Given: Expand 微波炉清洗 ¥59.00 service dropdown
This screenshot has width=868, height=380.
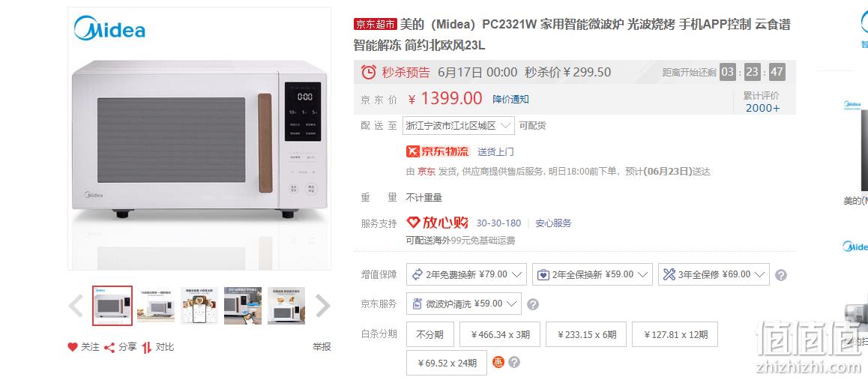Looking at the screenshot, I should pos(464,304).
